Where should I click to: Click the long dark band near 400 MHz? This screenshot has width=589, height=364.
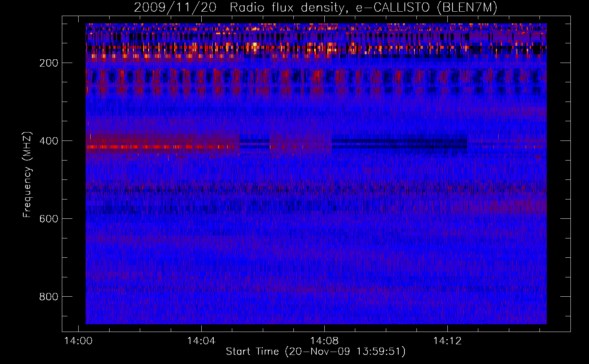[x=399, y=144]
